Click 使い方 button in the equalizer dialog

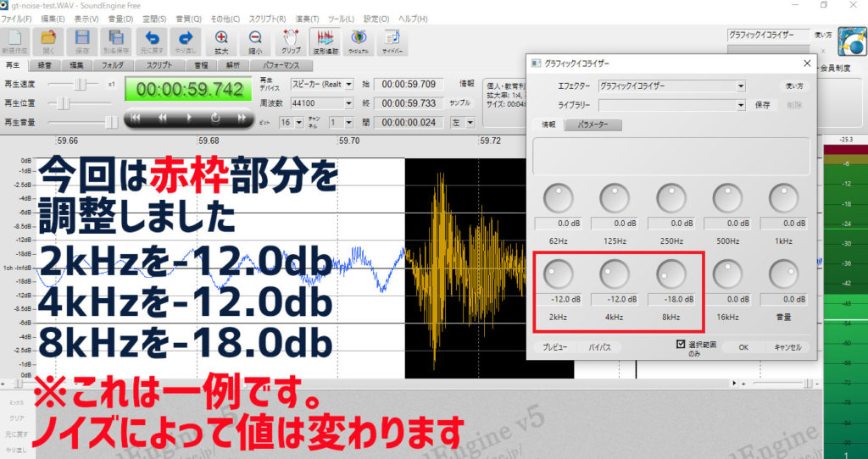(795, 86)
